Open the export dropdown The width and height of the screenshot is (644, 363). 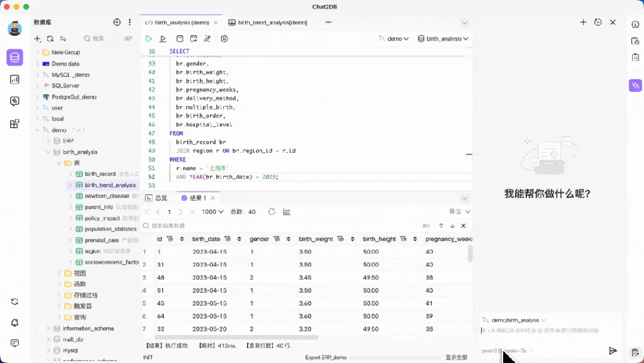tap(459, 211)
